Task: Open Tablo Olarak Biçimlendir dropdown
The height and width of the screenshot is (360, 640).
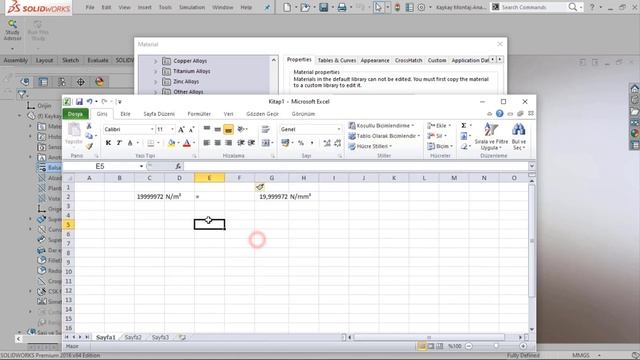Action: coord(384,136)
